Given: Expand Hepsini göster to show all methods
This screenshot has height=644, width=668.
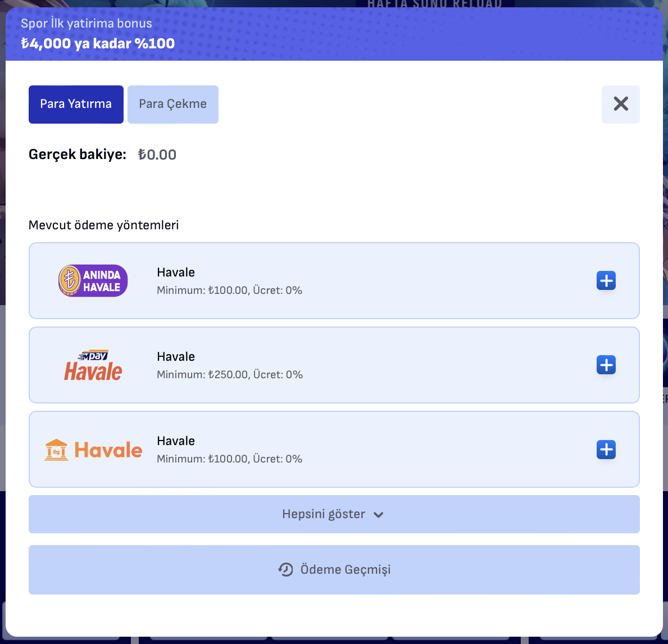Looking at the screenshot, I should coord(334,514).
